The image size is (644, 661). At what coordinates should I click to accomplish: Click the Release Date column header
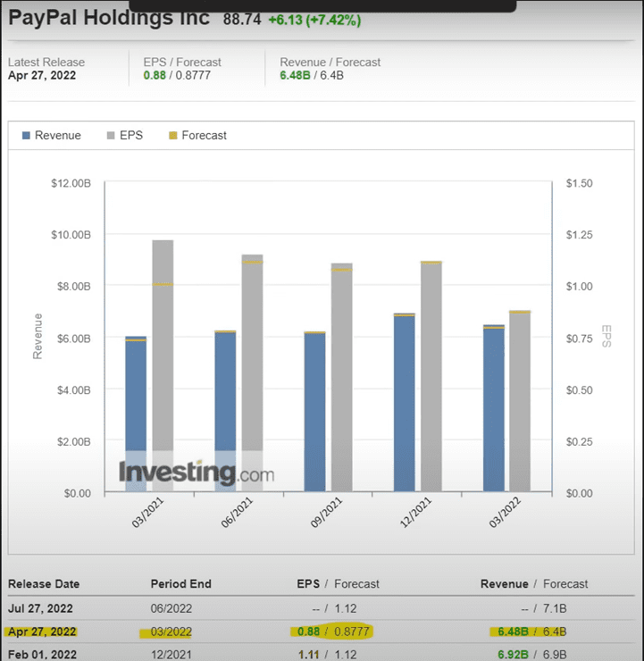click(x=44, y=584)
